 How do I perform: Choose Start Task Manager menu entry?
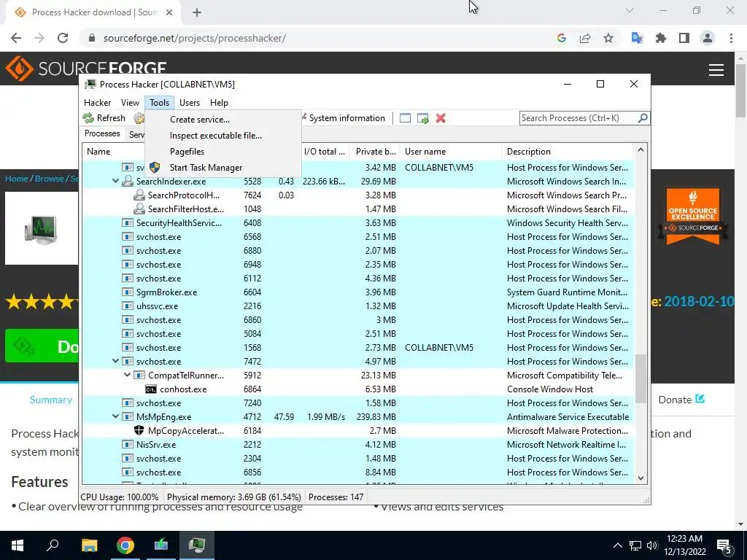(x=223, y=168)
